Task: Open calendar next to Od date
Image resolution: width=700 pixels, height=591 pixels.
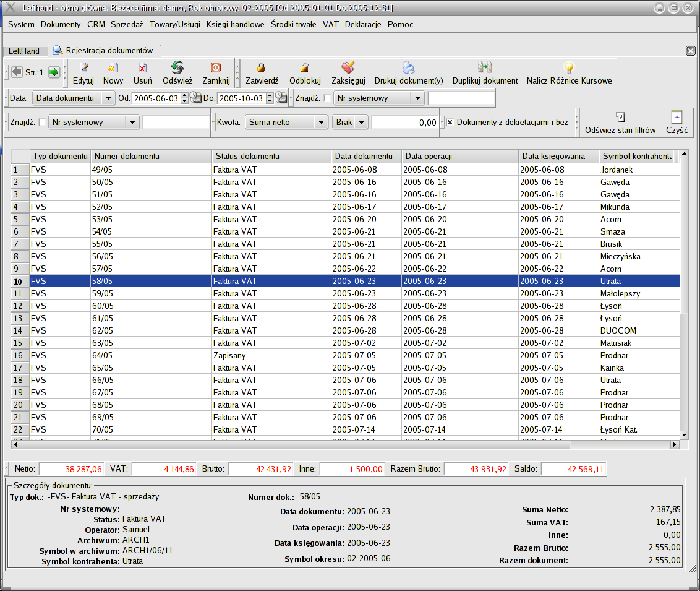Action: click(x=195, y=97)
